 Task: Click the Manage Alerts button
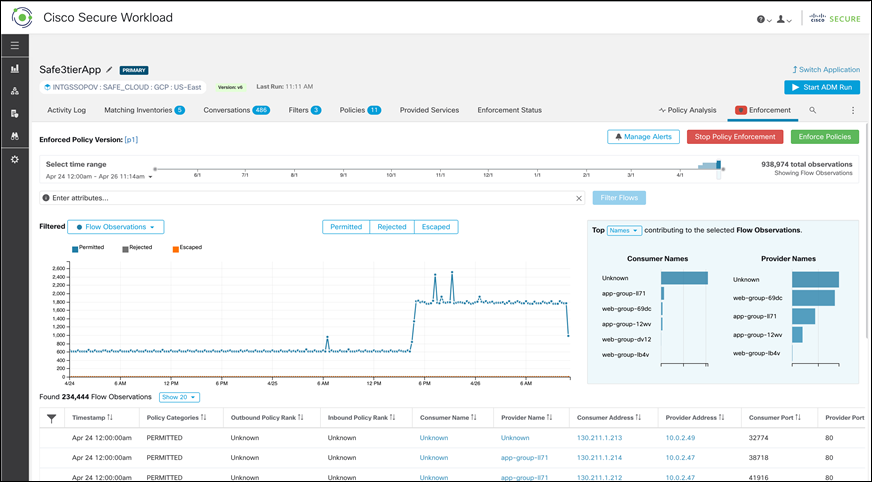coord(643,137)
